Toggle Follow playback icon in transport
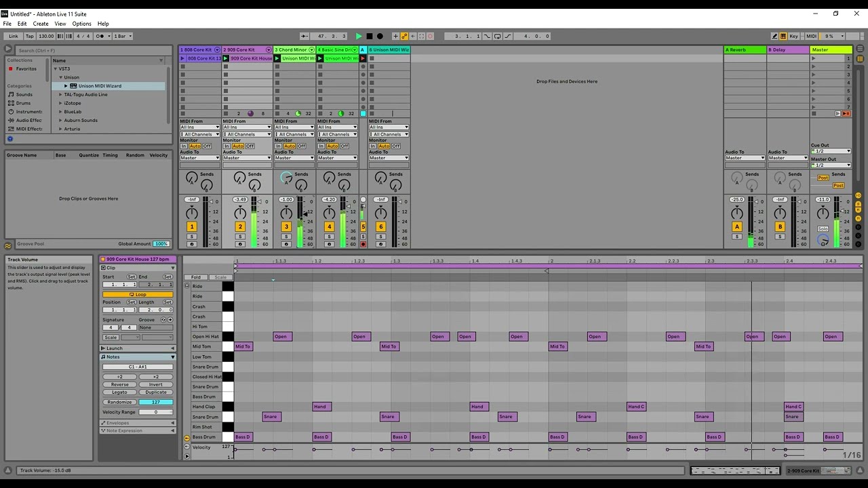This screenshot has width=868, height=488. pos(304,36)
